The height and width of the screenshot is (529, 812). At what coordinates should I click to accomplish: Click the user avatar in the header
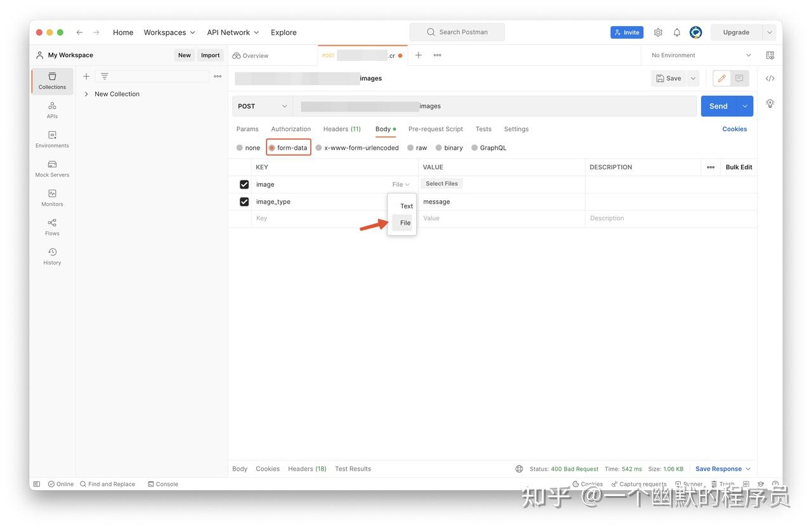tap(696, 32)
